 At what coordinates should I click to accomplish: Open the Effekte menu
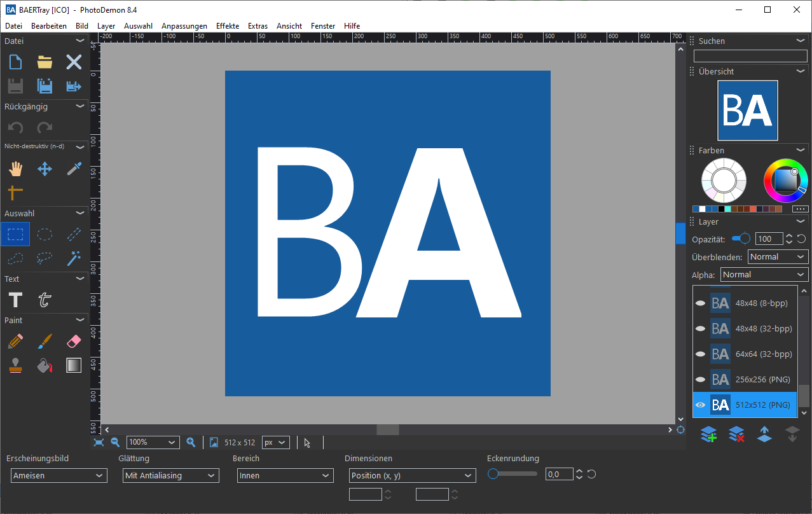coord(227,26)
